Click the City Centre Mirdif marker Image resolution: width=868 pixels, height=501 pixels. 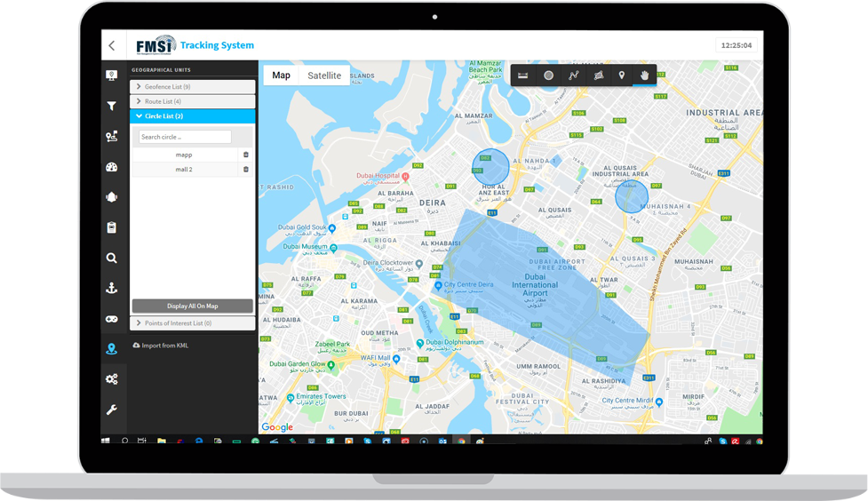tap(658, 402)
